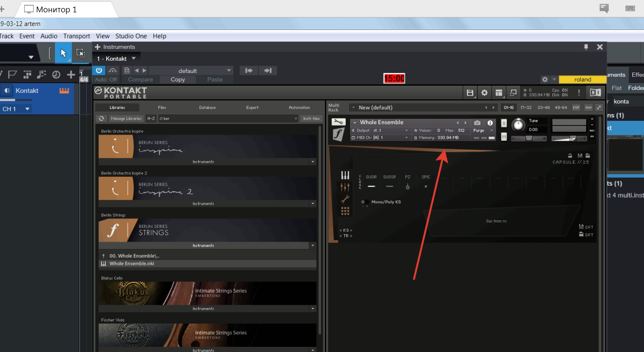This screenshot has width=644, height=352.
Task: Click the 17-32 channel page button
Action: tap(525, 108)
